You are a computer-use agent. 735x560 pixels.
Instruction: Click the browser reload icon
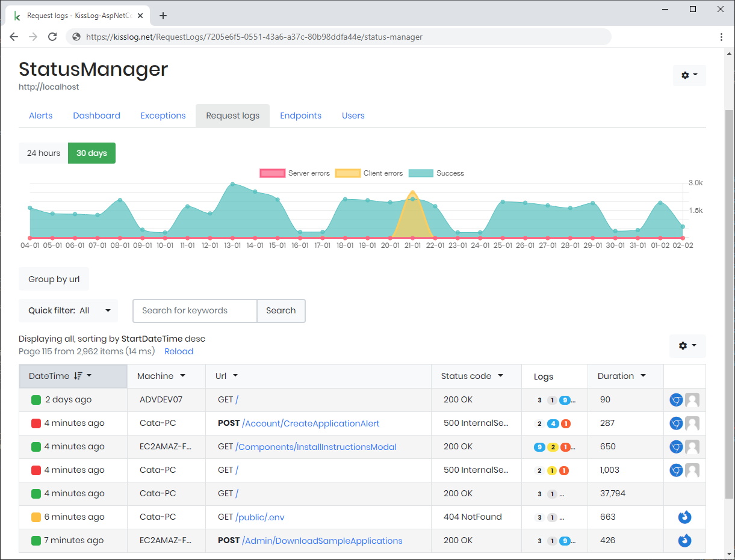coord(52,37)
